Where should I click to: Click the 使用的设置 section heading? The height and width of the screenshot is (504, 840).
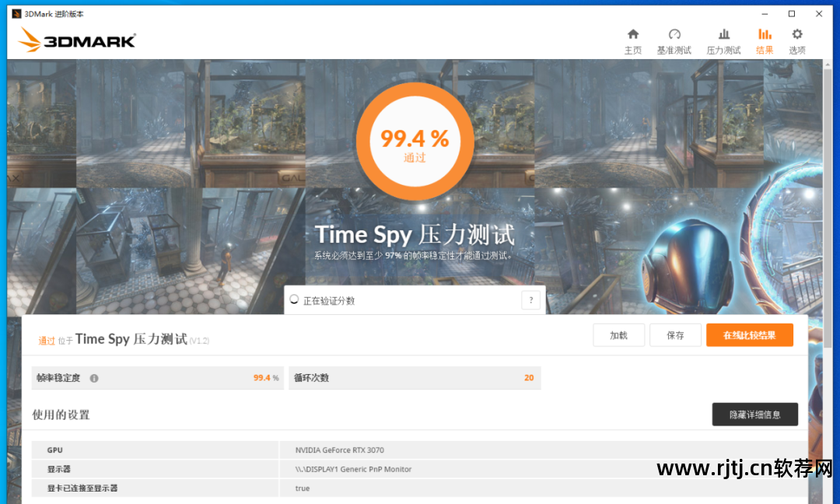tap(61, 415)
